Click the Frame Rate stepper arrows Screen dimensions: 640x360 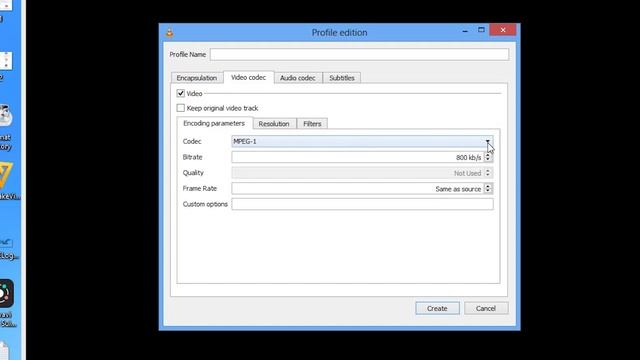pos(488,189)
